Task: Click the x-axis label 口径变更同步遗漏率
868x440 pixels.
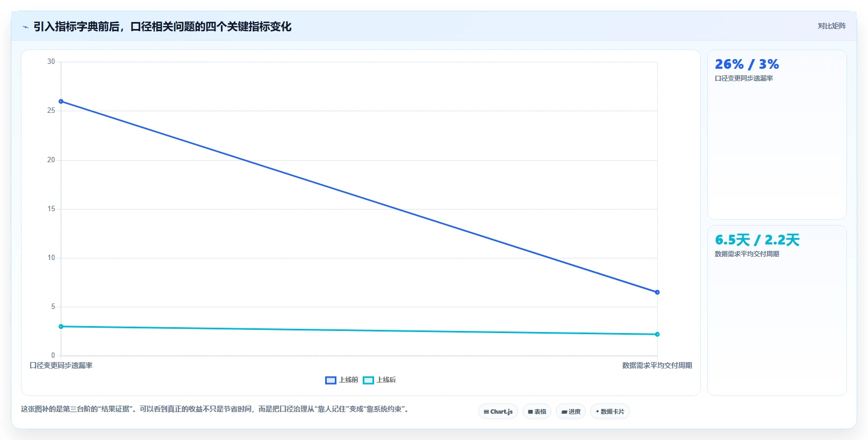Action: coord(61,365)
